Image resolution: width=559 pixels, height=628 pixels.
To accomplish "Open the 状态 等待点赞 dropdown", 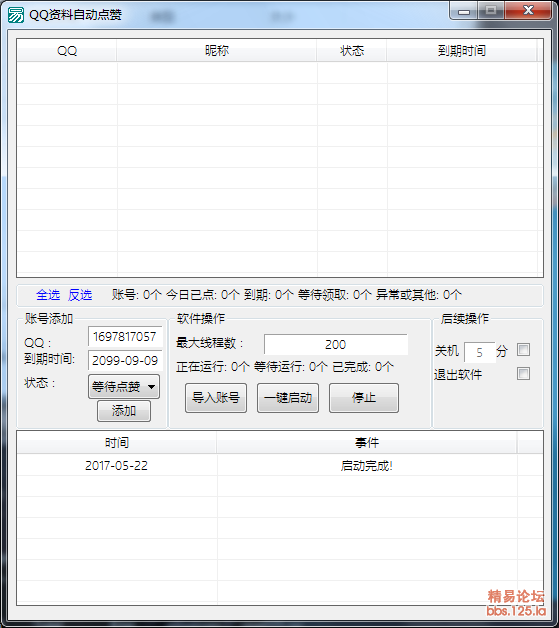I will (x=124, y=386).
